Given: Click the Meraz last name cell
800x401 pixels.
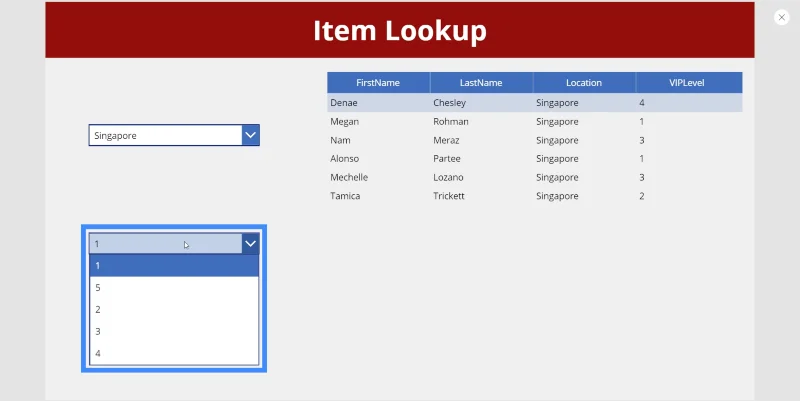Looking at the screenshot, I should (x=446, y=140).
